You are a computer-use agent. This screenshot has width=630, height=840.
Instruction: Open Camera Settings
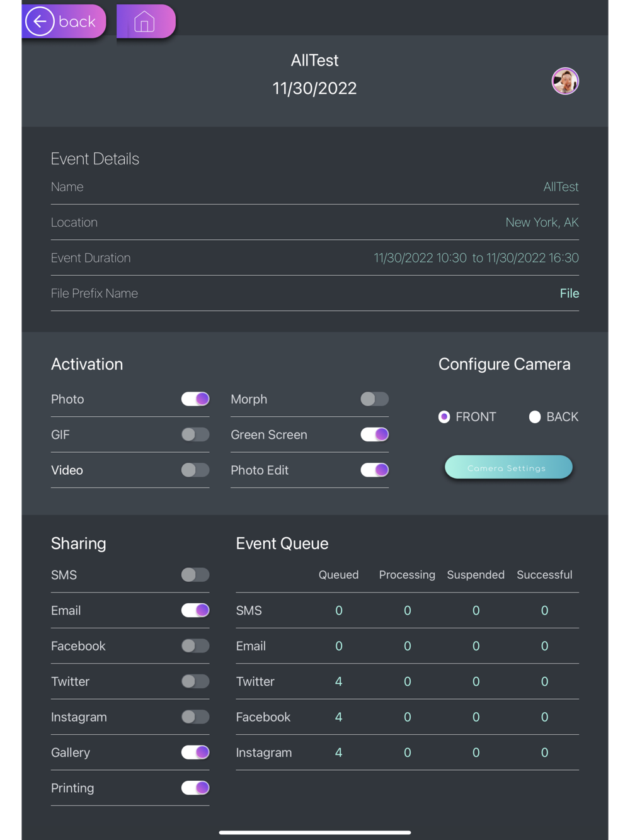click(508, 468)
